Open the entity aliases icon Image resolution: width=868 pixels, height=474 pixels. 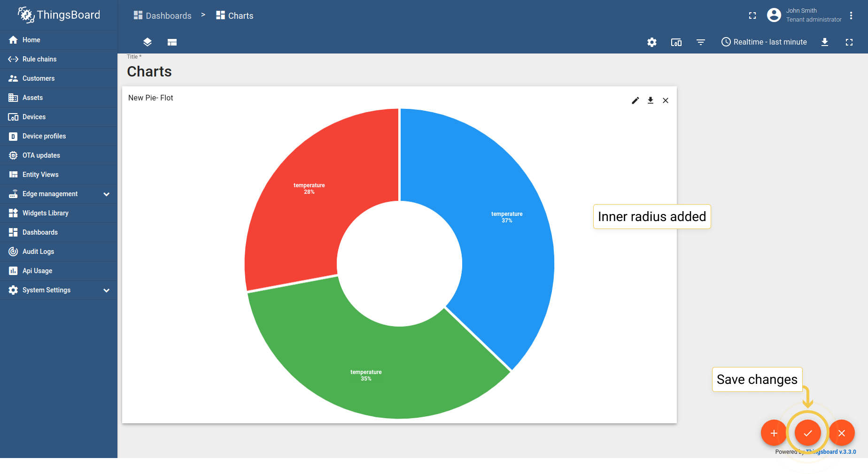676,42
